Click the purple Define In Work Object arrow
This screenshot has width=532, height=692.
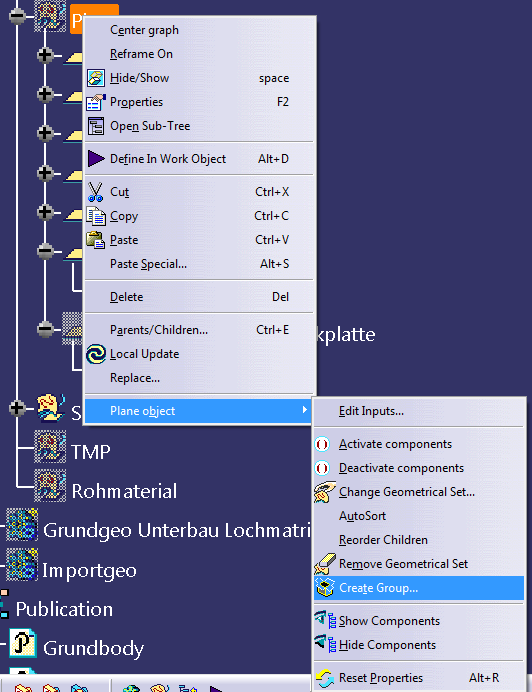[95, 158]
